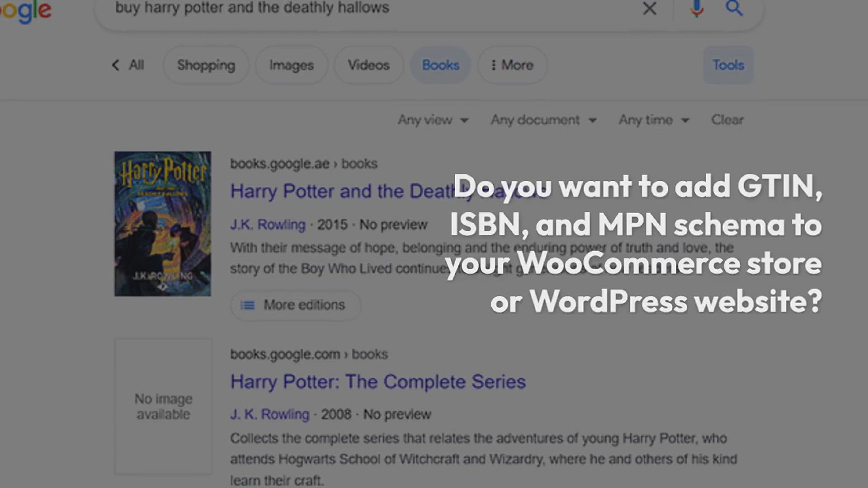Select the Books tab

(x=440, y=65)
